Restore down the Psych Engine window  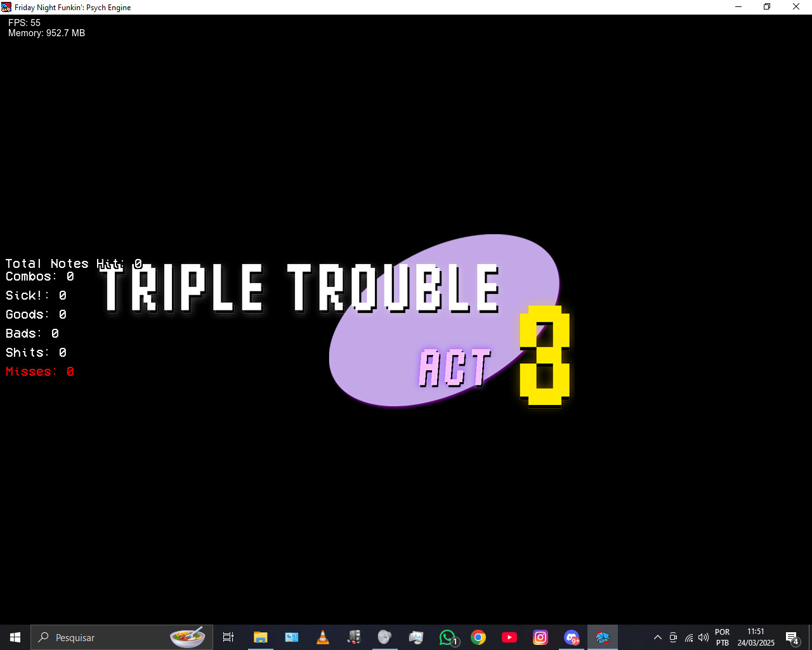pyautogui.click(x=767, y=7)
